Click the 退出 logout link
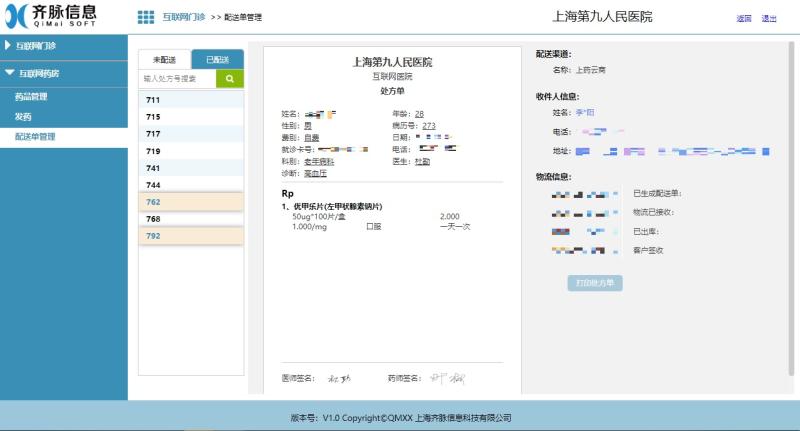This screenshot has height=431, width=800. pyautogui.click(x=769, y=19)
